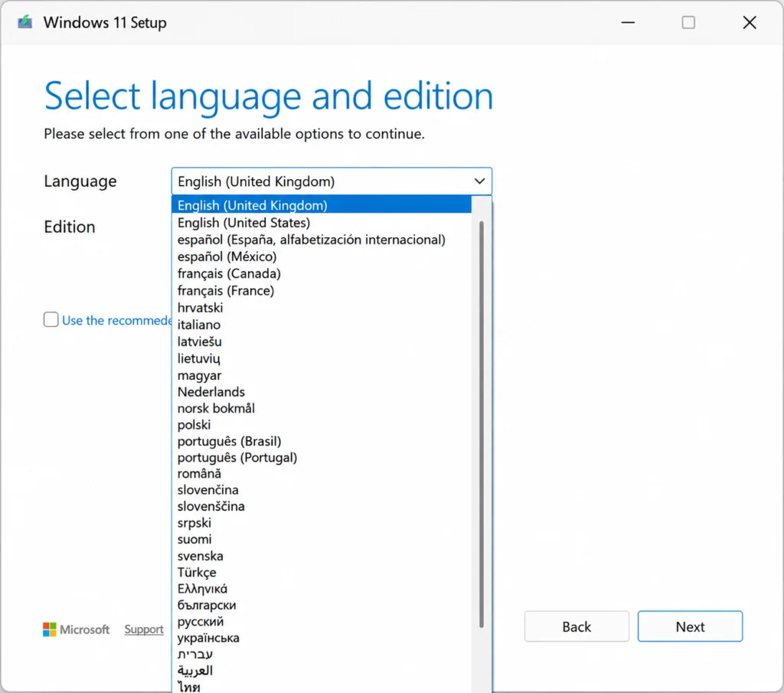Pick suomi language option
Image resolution: width=784 pixels, height=693 pixels.
tap(322, 539)
